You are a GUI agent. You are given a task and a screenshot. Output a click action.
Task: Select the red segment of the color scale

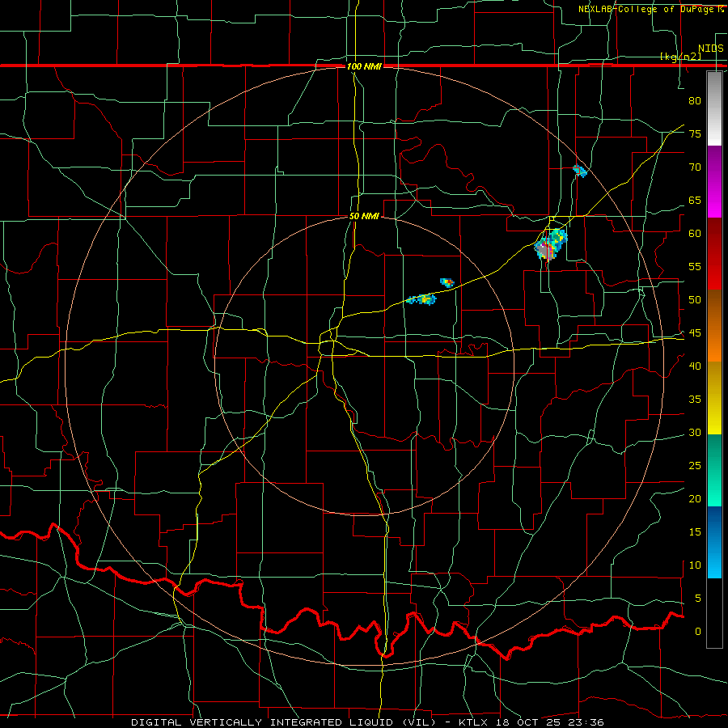pyautogui.click(x=714, y=253)
